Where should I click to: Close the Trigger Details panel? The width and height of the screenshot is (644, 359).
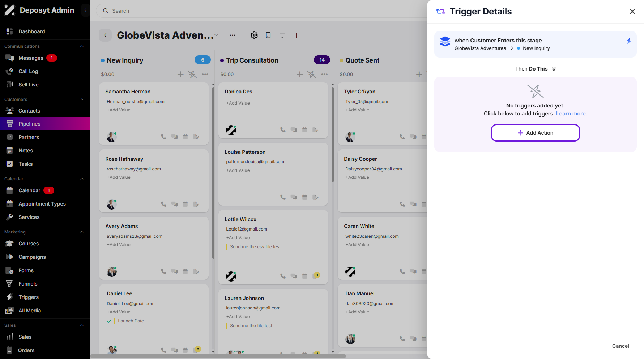click(632, 12)
